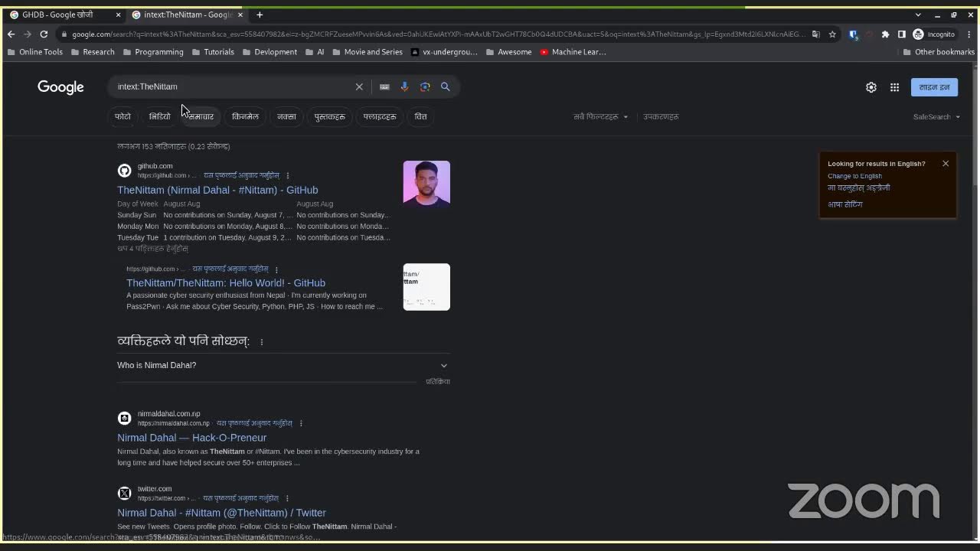
Task: Open the language settings link in the English prompt
Action: point(845,204)
